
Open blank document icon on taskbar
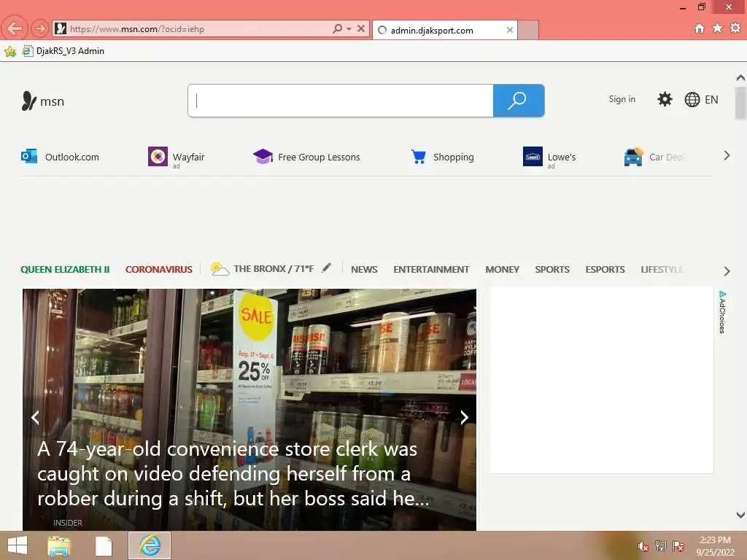[x=104, y=545]
